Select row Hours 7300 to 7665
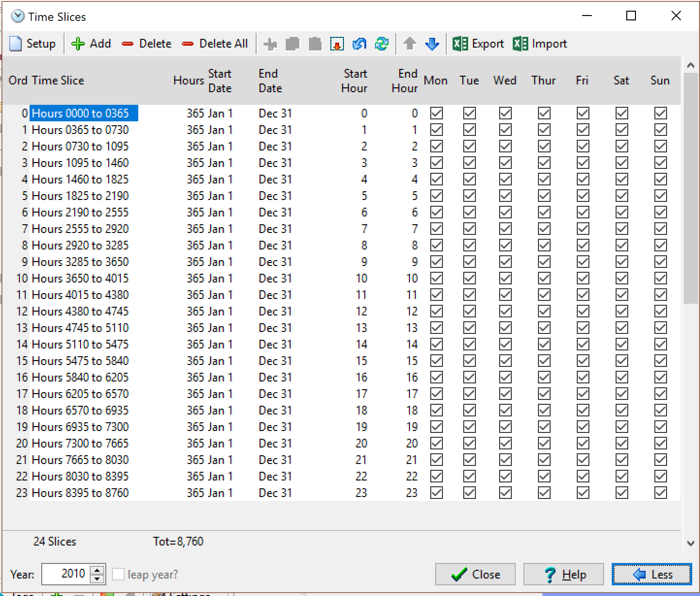 341,443
